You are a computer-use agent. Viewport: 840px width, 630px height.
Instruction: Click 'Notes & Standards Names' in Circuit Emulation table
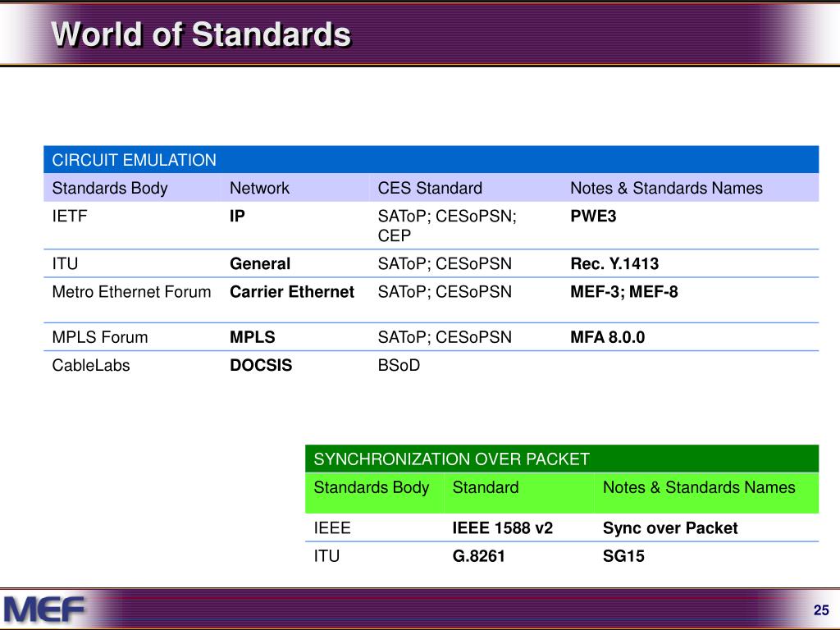tap(666, 188)
